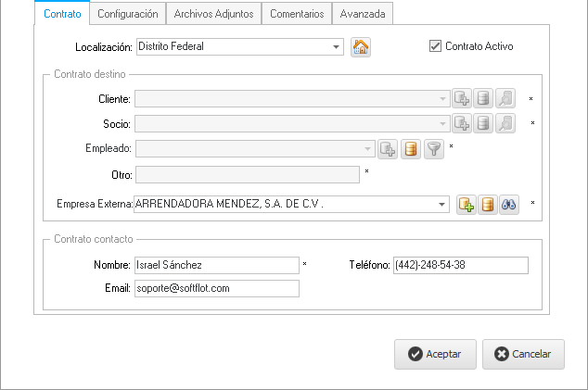Click the home icon beside Localización
This screenshot has height=390, width=588.
361,47
